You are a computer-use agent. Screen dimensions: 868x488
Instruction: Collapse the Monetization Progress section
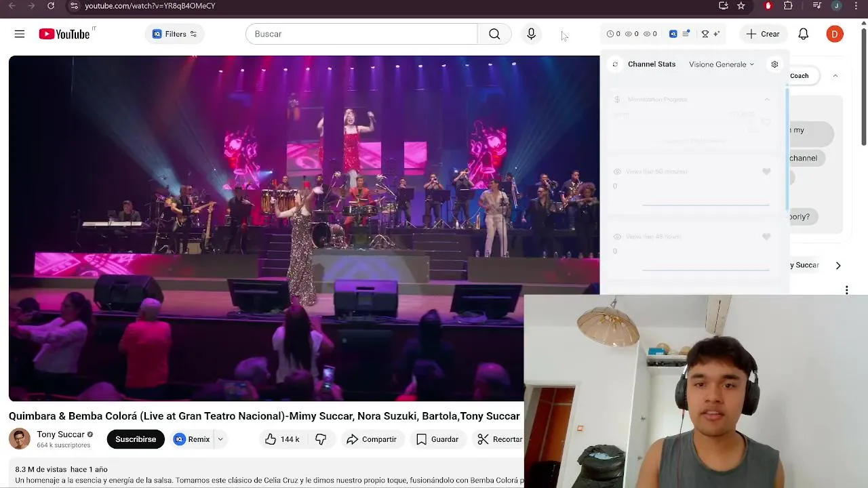[x=767, y=100]
